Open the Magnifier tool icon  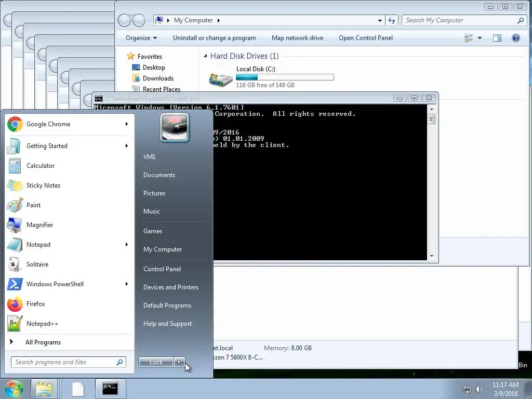(15, 225)
